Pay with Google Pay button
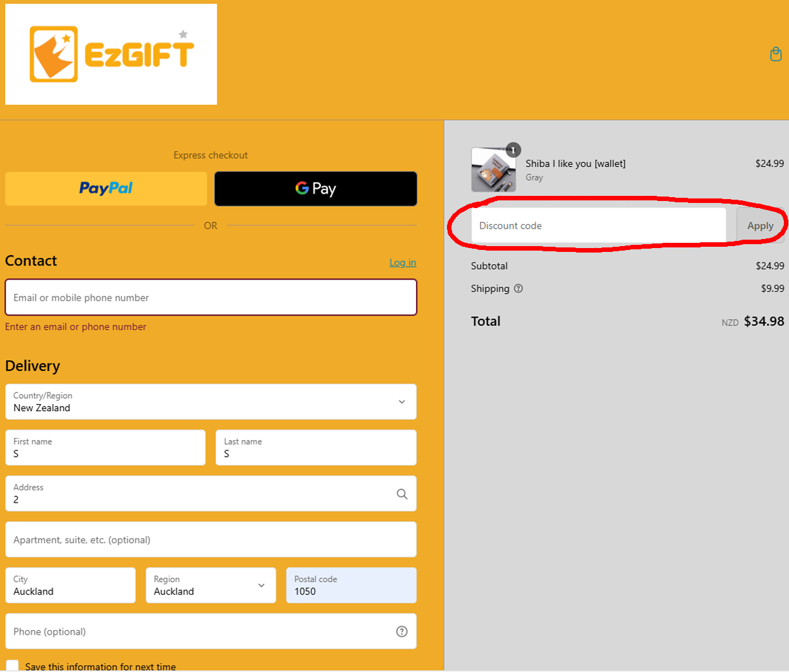Image resolution: width=789 pixels, height=672 pixels. (x=316, y=189)
